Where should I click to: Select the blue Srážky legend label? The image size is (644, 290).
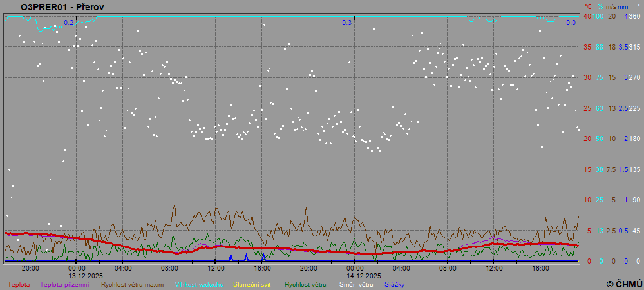(395, 284)
